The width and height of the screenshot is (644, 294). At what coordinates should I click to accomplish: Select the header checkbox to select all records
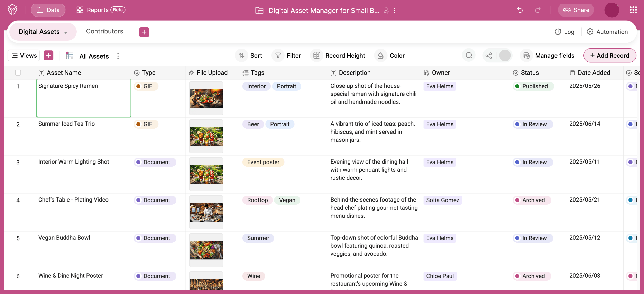point(18,73)
